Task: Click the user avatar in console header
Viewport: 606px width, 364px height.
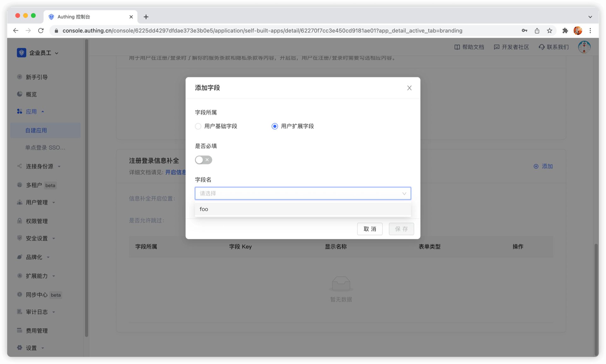Action: click(584, 47)
